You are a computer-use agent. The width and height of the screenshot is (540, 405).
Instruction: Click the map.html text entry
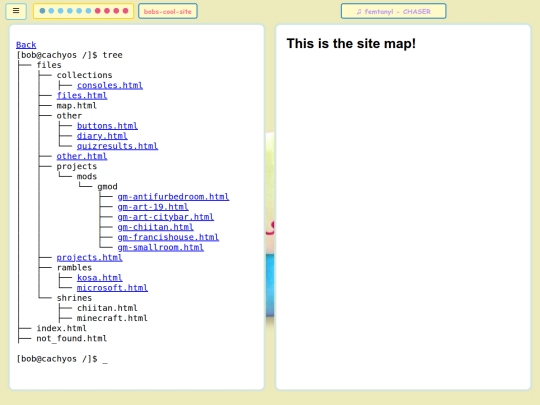pyautogui.click(x=77, y=105)
